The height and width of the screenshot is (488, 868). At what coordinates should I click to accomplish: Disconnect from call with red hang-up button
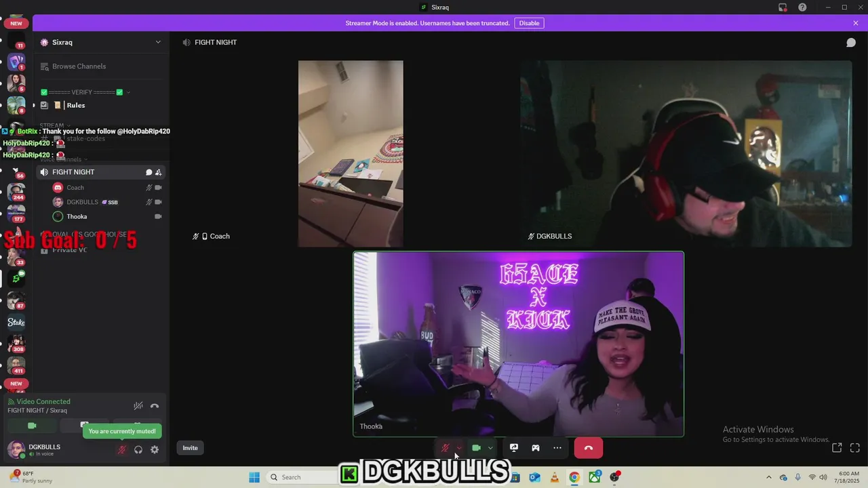(589, 448)
